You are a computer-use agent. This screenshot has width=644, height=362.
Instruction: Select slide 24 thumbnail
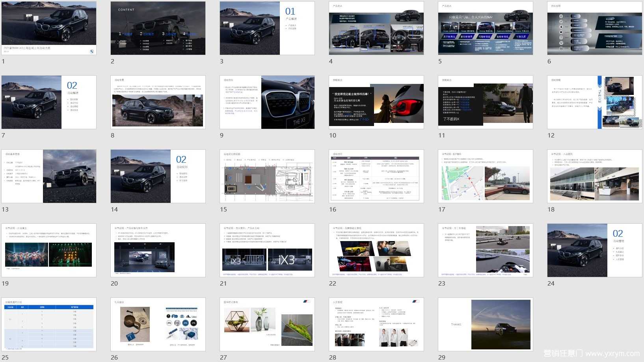[x=595, y=250]
